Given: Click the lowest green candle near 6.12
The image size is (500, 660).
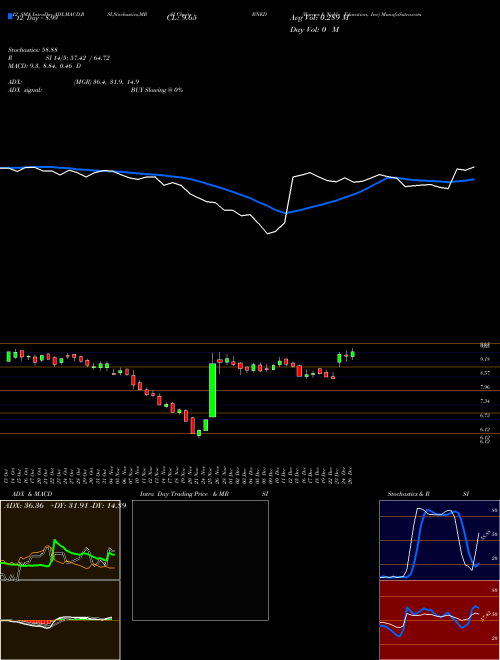Looking at the screenshot, I should [199, 433].
